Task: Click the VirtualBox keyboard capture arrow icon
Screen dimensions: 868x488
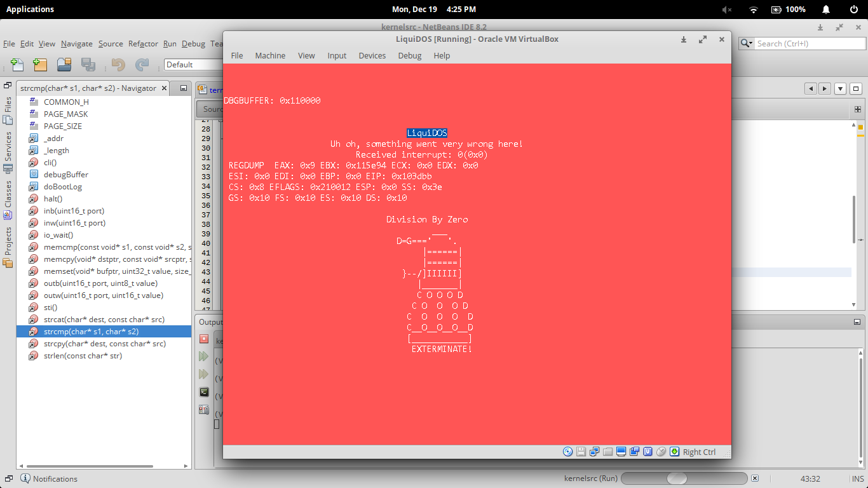Action: [674, 452]
